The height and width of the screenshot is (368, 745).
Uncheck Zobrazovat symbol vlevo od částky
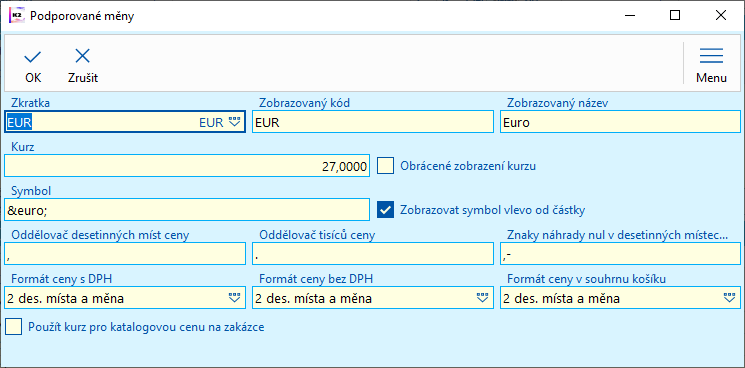click(385, 209)
